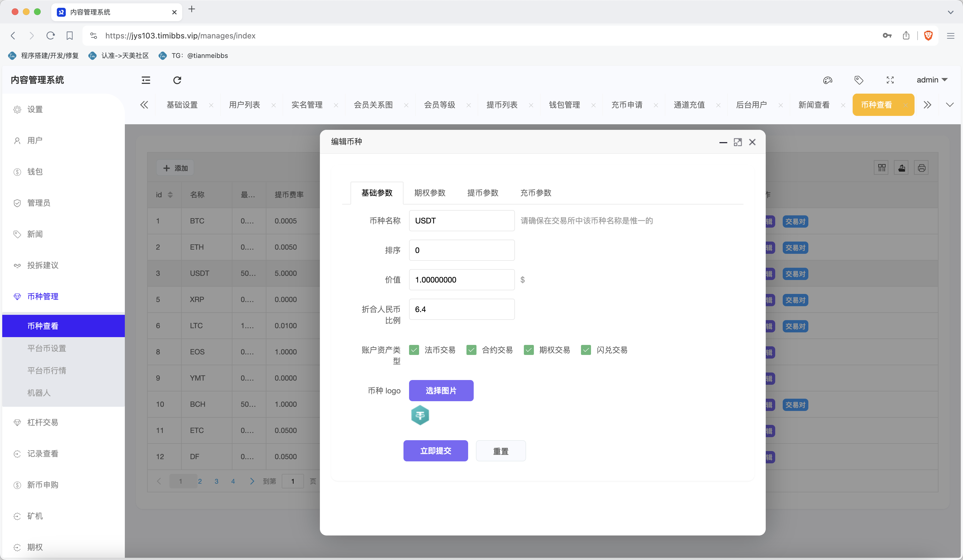963x560 pixels.
Task: Open 平台币设置 in sidebar
Action: coord(64,348)
